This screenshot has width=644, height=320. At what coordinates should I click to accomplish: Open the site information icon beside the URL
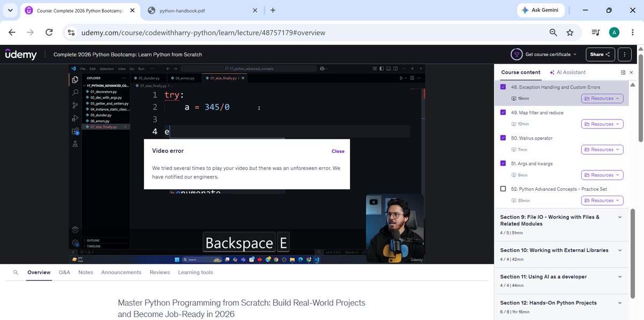pos(71,33)
